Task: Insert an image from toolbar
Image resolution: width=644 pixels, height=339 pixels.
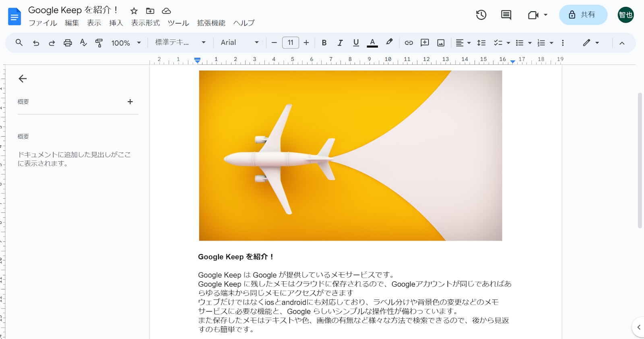Action: pyautogui.click(x=441, y=43)
